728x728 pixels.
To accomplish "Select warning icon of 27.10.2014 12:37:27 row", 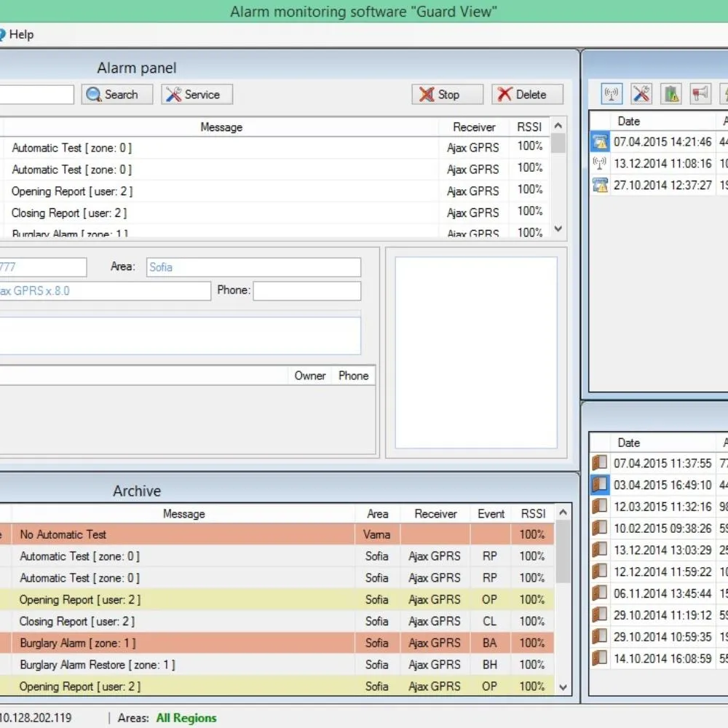I will pos(600,185).
